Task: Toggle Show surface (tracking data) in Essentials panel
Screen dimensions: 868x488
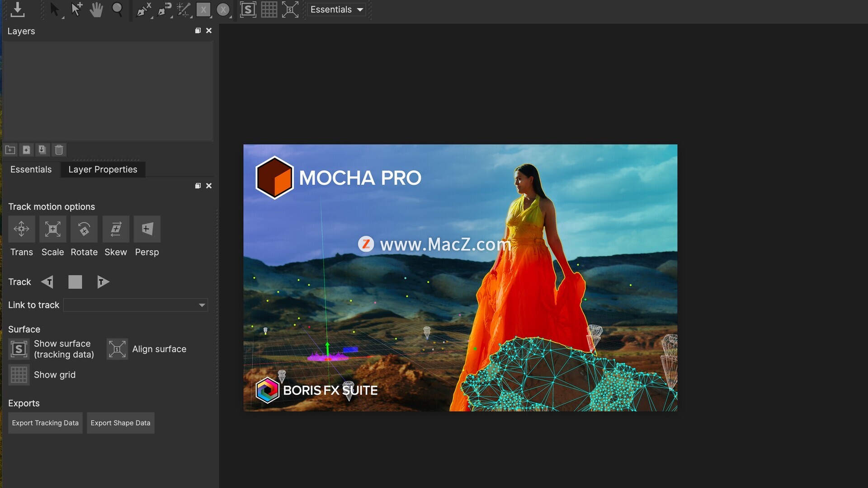Action: pos(19,349)
